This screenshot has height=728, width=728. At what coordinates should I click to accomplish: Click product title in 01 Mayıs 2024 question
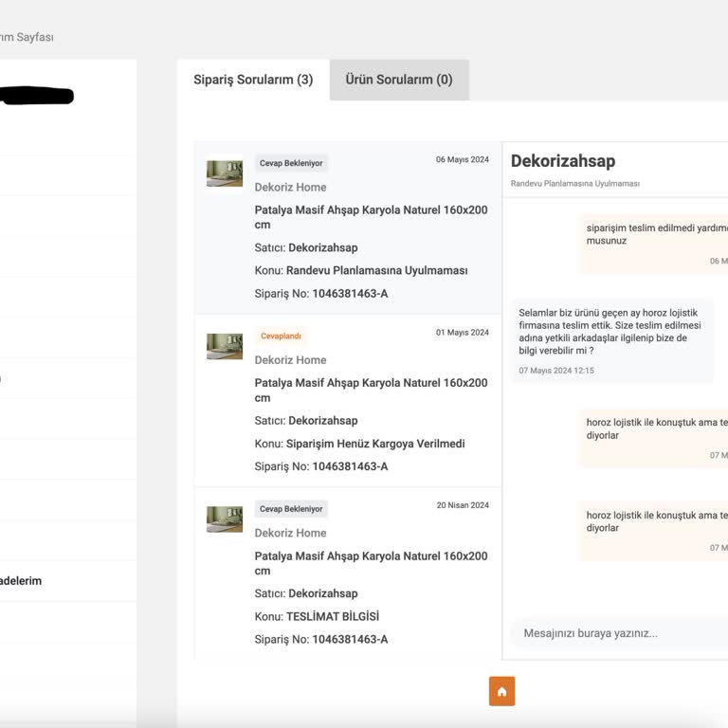pos(371,390)
